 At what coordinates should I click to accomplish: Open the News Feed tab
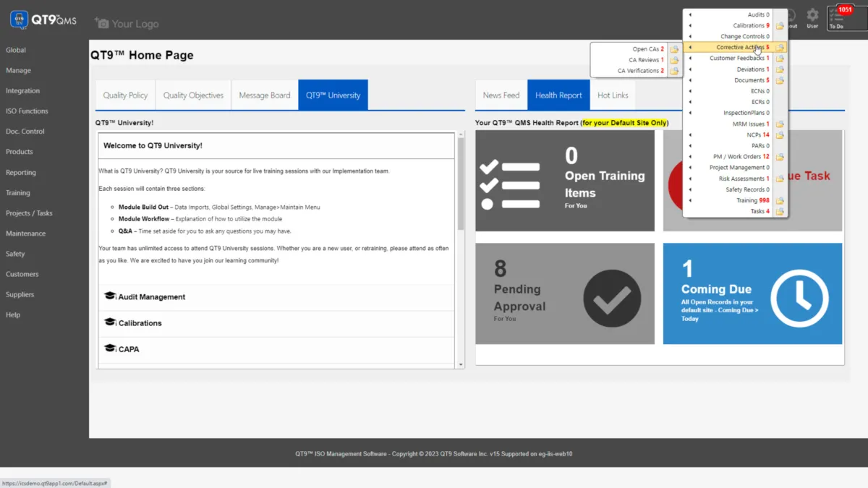[x=501, y=95]
